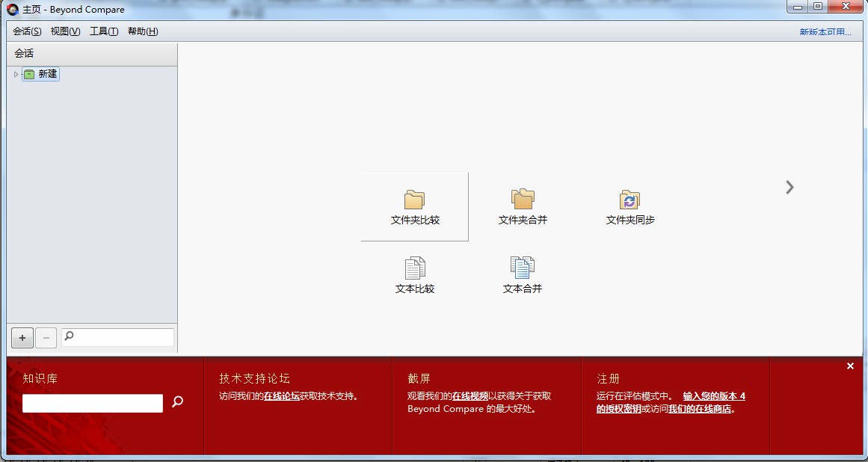Click the 截屏 heading
The image size is (868, 462).
[x=419, y=379]
